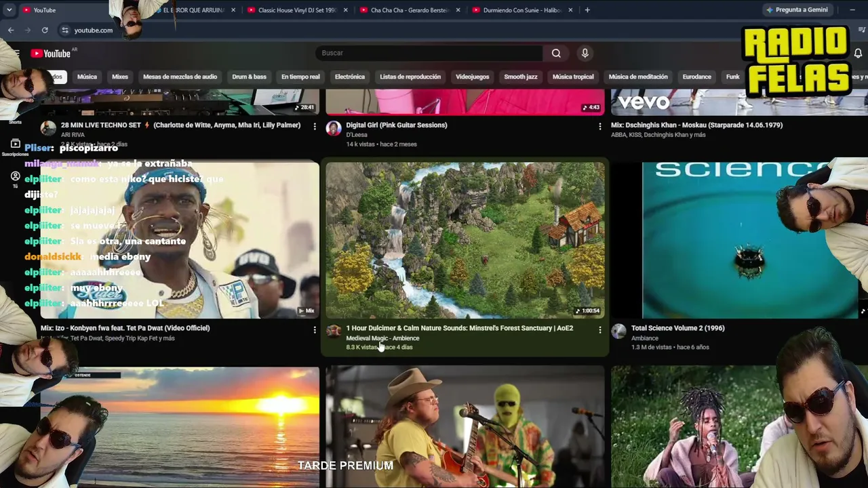
Task: Switch to EL ERROR QUE ARRUINA tab
Action: tap(192, 10)
